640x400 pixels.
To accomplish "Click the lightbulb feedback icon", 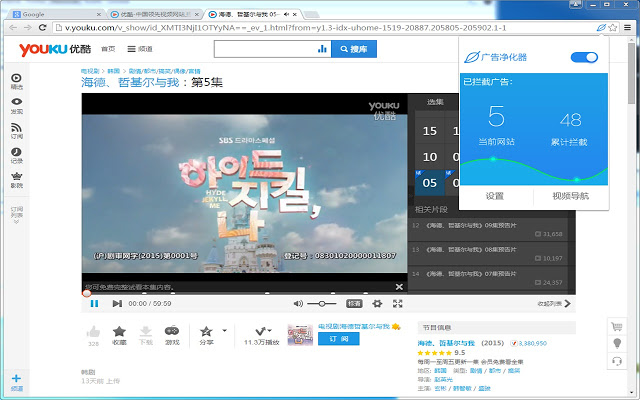I will point(617,344).
